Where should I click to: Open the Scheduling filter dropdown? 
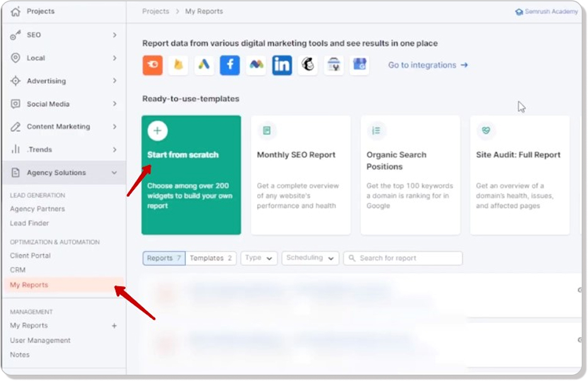(x=310, y=258)
